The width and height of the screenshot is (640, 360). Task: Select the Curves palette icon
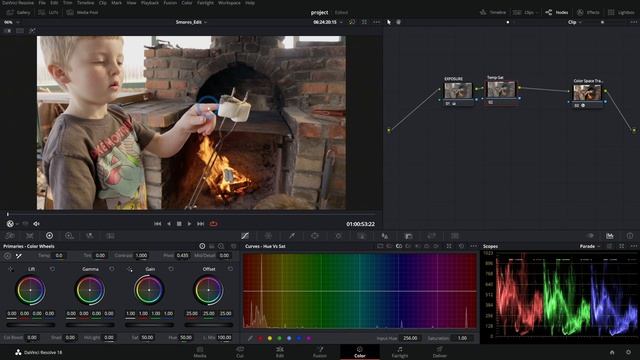[245, 236]
